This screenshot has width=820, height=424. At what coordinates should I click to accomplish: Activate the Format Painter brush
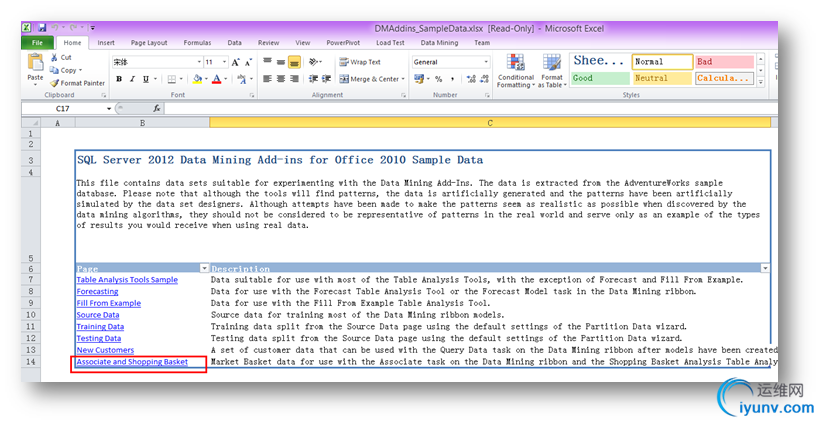(77, 83)
